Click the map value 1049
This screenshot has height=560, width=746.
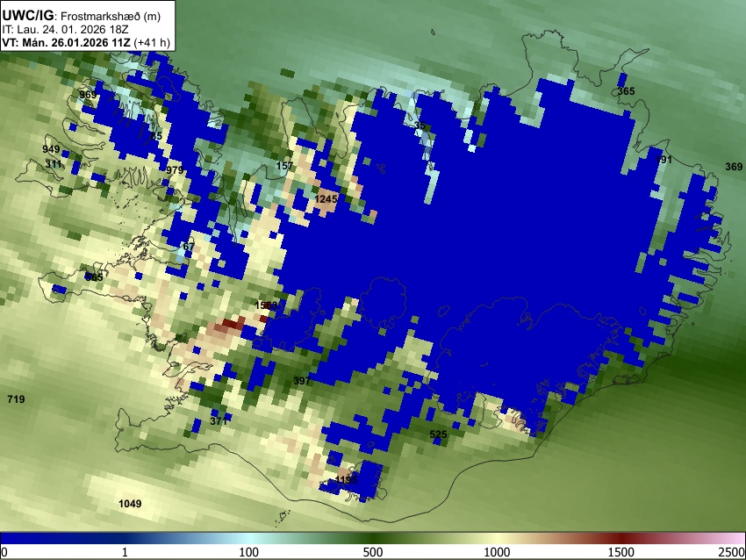pos(130,503)
